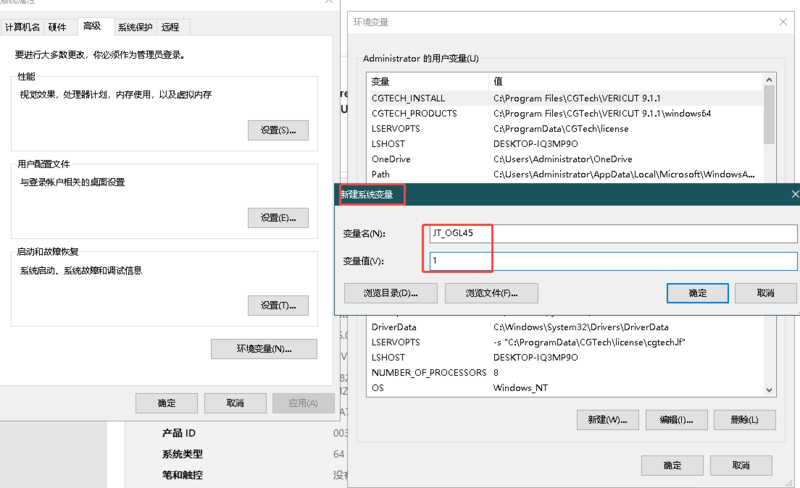The width and height of the screenshot is (800, 488).
Task: Open the 硬件 tab
Action: pos(58,27)
